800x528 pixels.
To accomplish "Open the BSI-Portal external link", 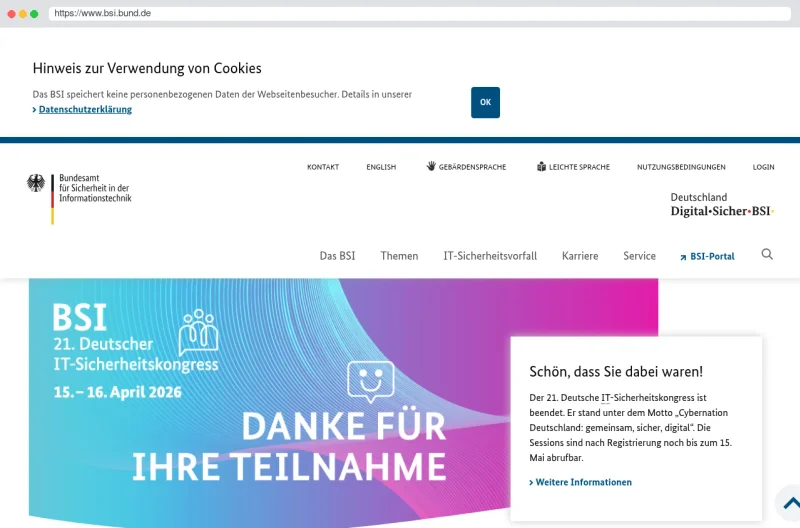I will point(707,256).
